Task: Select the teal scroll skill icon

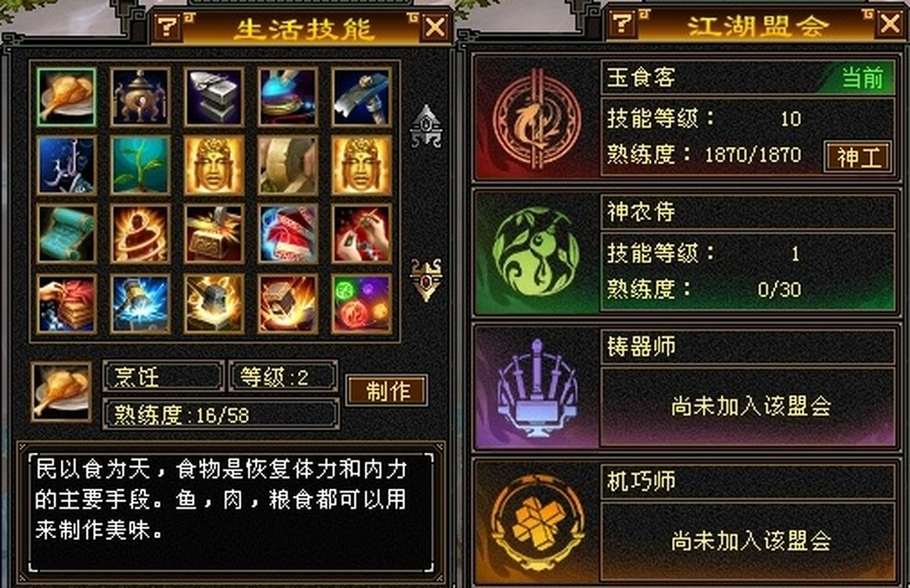Action: pyautogui.click(x=66, y=234)
